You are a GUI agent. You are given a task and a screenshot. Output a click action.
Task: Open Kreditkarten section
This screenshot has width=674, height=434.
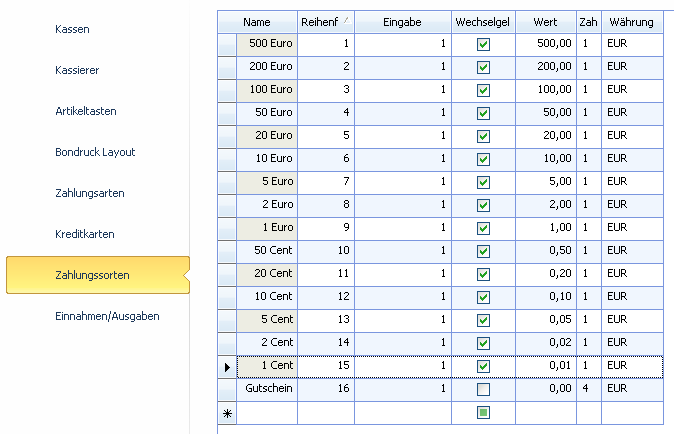[x=85, y=234]
